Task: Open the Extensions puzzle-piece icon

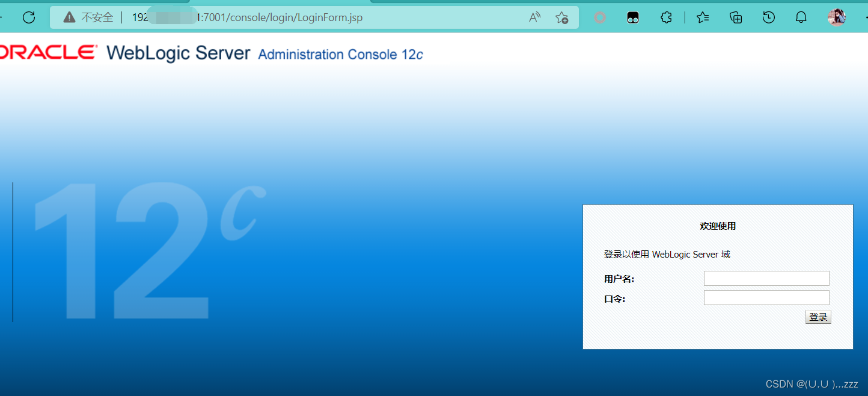Action: 666,17
